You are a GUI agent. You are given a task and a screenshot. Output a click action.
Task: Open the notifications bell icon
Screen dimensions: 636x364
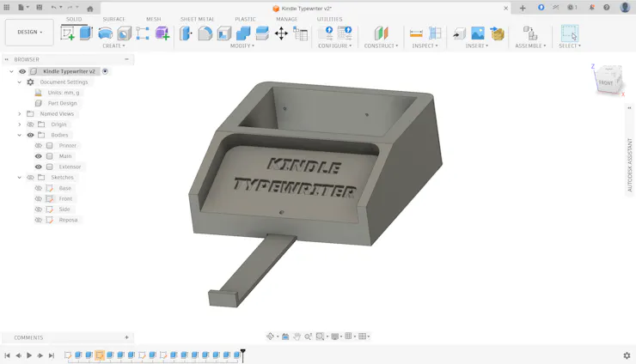tap(592, 7)
